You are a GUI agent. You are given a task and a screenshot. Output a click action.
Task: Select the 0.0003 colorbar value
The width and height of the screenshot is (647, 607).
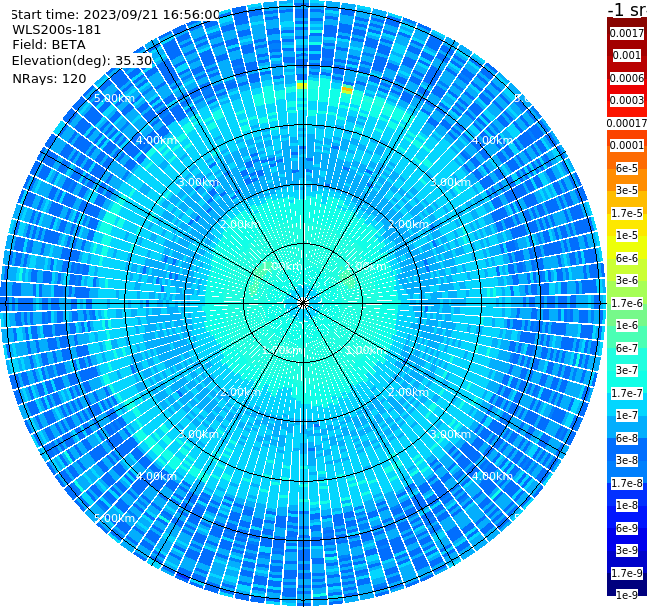click(x=627, y=100)
